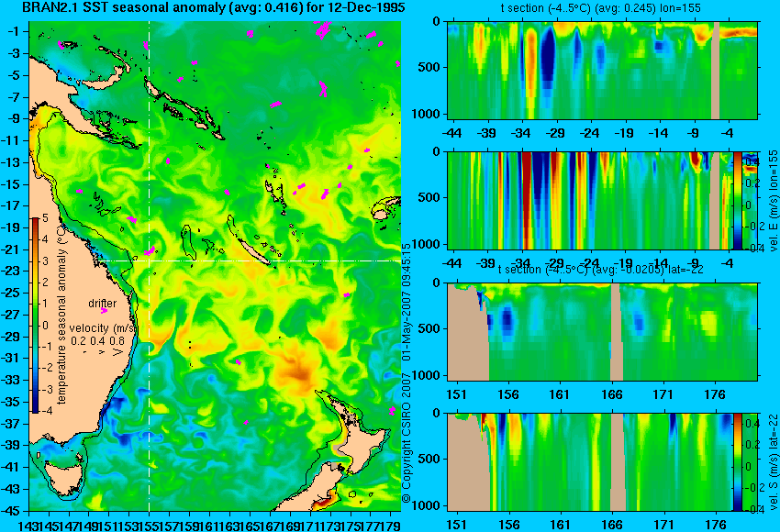
Task: Click -9 on the lon=155 temperature section axis
Action: 694,133
